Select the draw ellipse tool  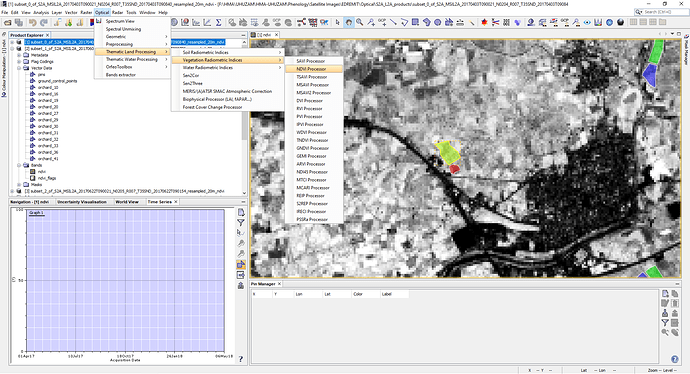pyautogui.click(x=437, y=22)
